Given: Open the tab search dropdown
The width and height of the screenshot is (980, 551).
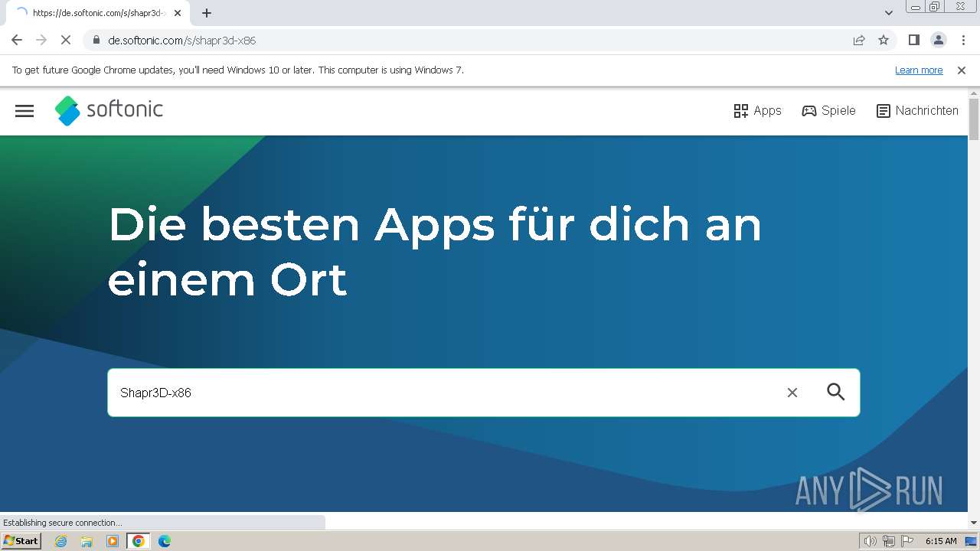Looking at the screenshot, I should [x=888, y=13].
